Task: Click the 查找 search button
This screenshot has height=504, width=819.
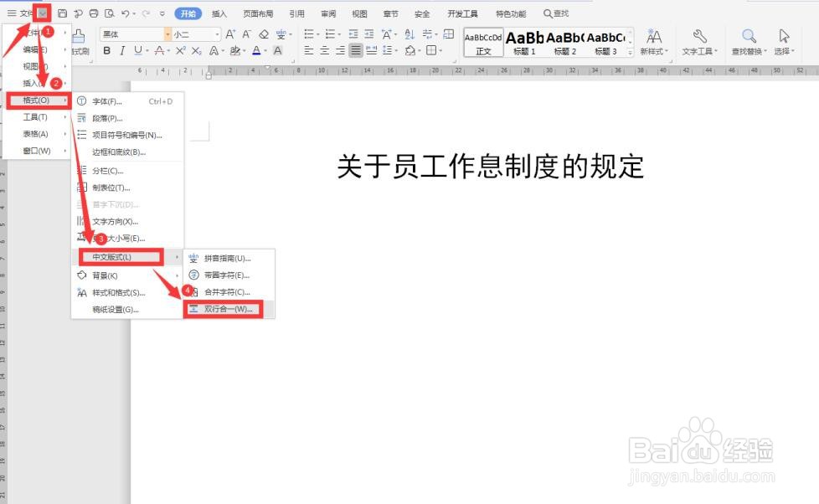Action: [558, 13]
